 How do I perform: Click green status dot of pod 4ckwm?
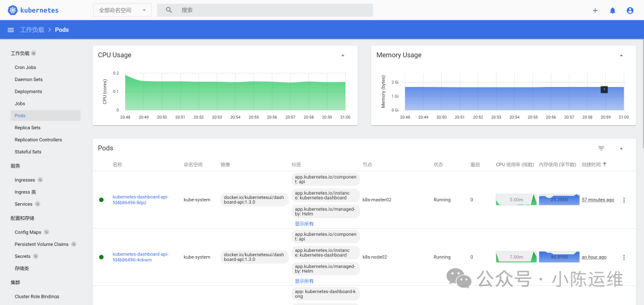pos(101,257)
